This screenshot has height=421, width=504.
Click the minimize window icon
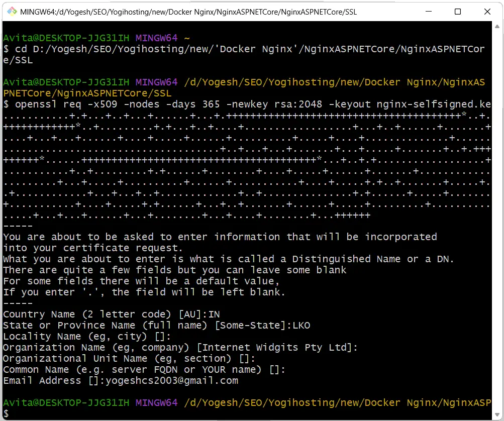[428, 12]
